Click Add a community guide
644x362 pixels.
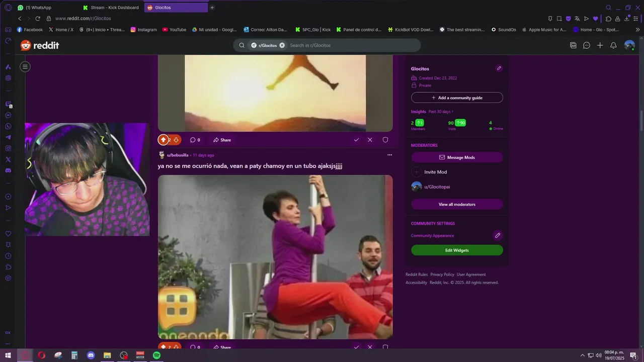(457, 98)
